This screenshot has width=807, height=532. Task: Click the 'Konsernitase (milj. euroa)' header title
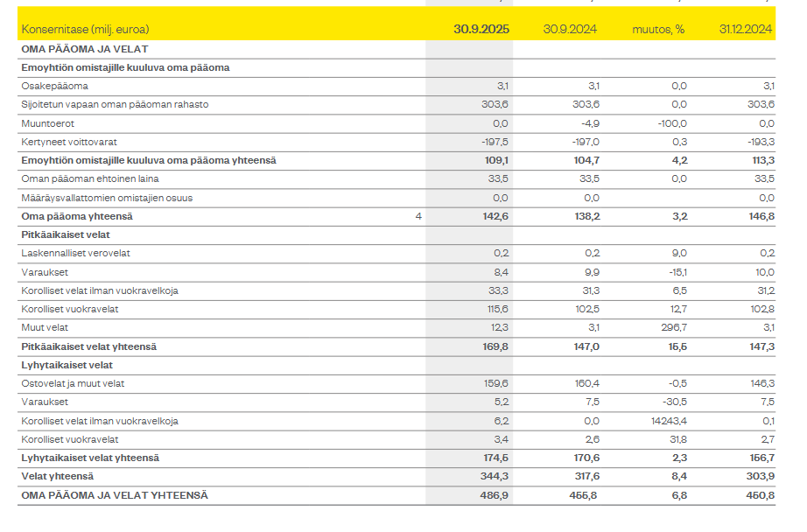point(84,29)
